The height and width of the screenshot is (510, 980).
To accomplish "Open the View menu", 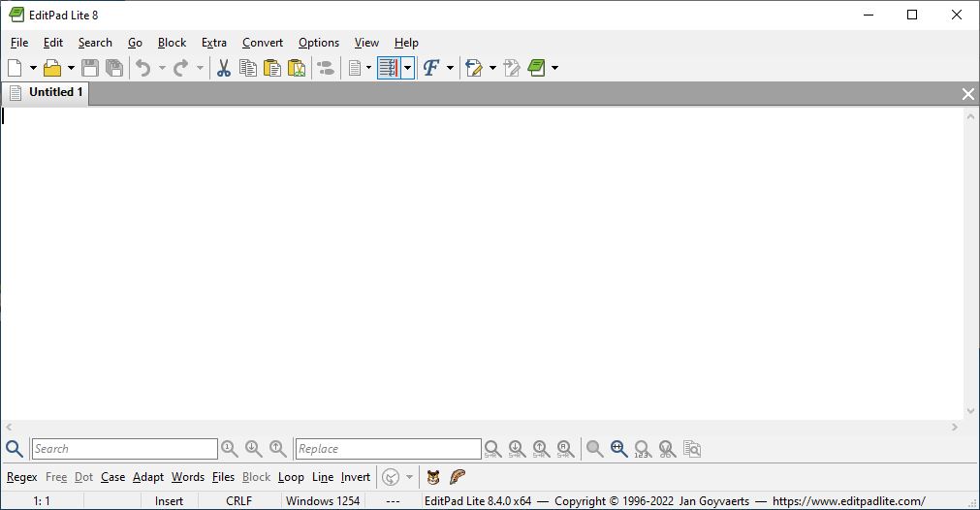I will (x=366, y=43).
